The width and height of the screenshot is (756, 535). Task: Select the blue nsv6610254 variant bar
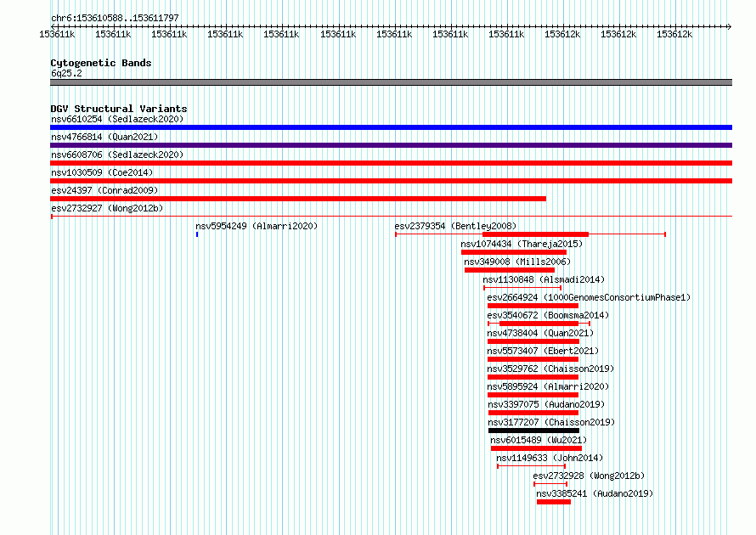click(391, 127)
